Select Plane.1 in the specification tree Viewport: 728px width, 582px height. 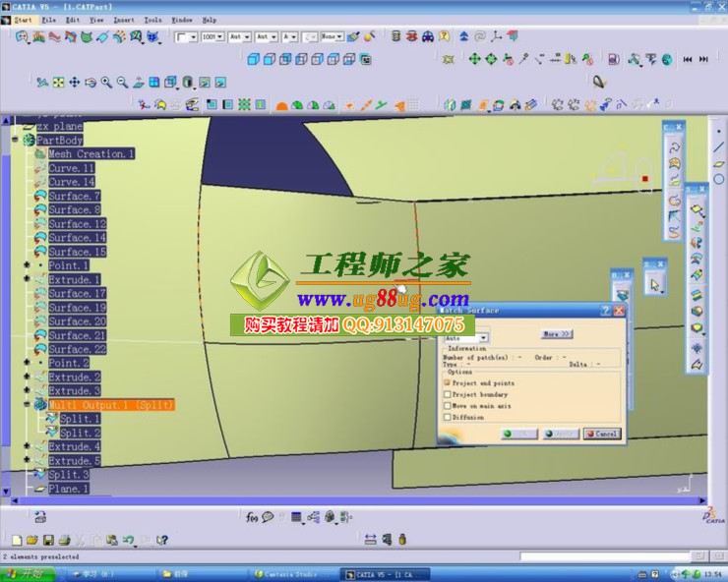[69, 489]
